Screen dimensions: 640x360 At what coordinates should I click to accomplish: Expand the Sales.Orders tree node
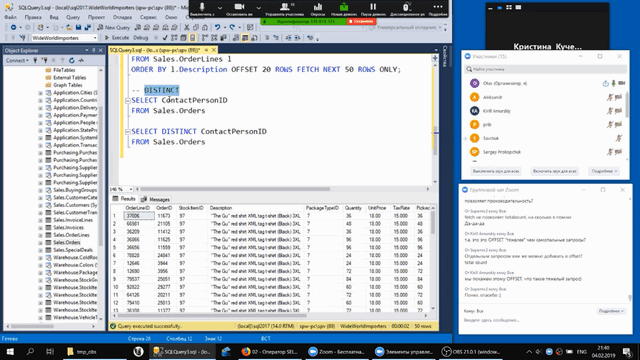click(40, 242)
